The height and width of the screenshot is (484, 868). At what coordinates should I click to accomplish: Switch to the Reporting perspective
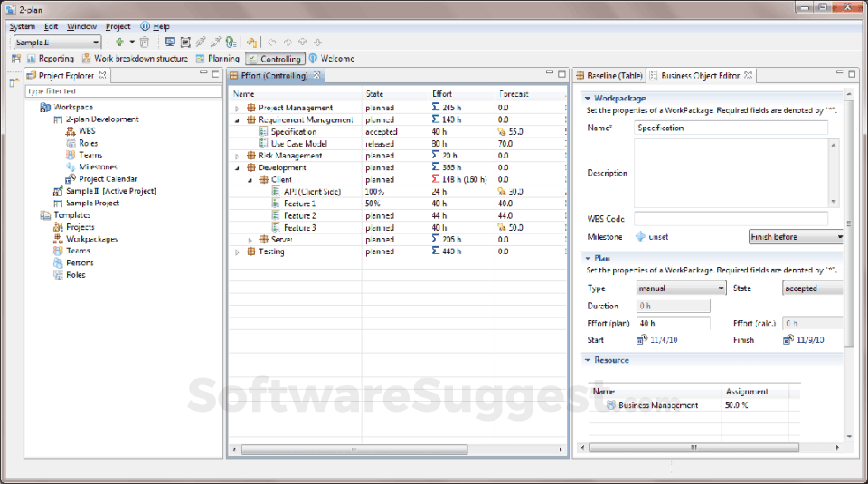coord(51,58)
